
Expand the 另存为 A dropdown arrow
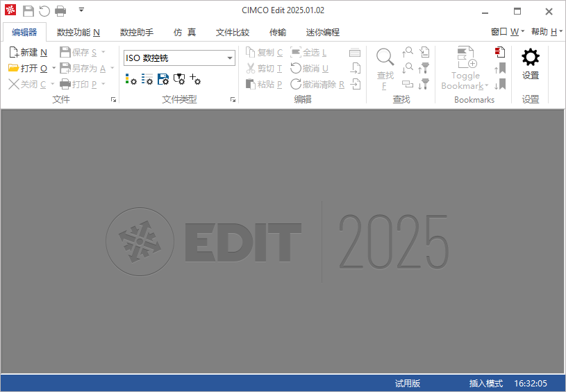click(x=112, y=68)
